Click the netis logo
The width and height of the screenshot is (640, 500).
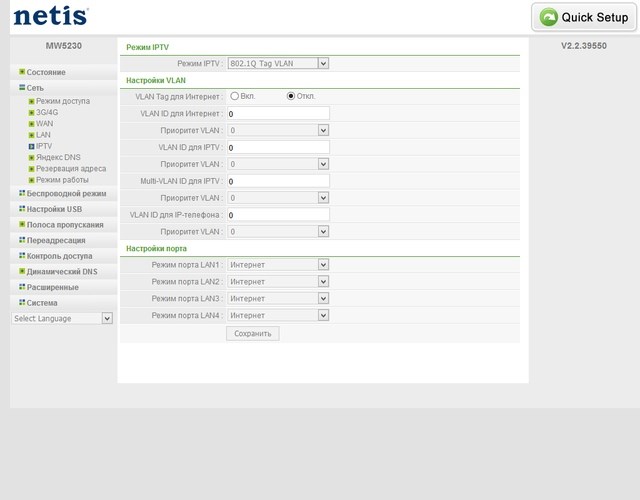(51, 16)
